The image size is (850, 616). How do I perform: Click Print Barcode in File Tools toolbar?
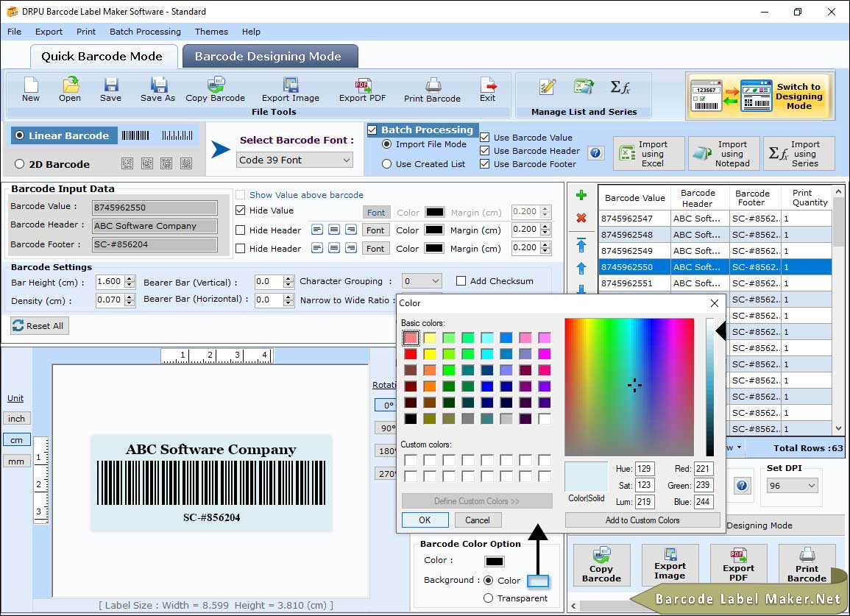tap(432, 90)
